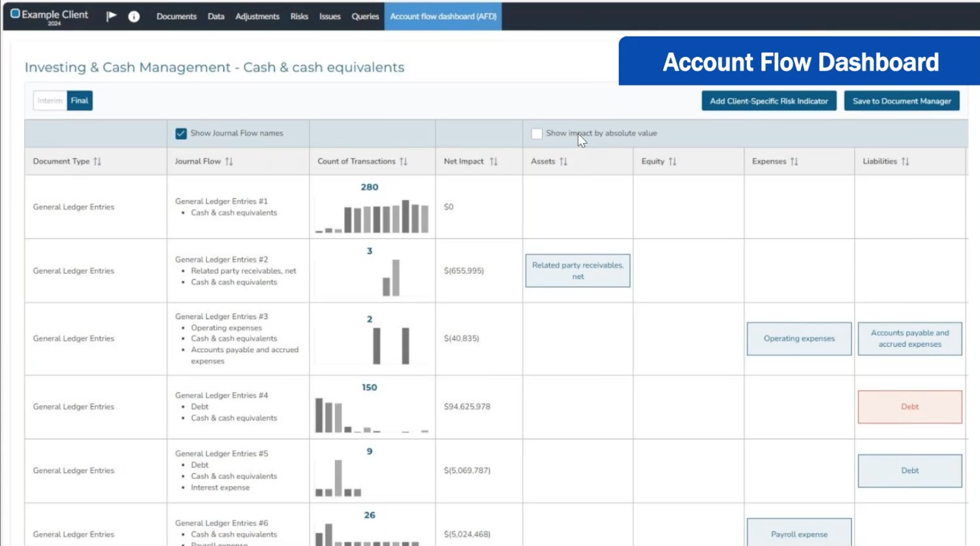The height and width of the screenshot is (546, 980).
Task: Click the flag icon in top bar
Action: click(x=112, y=16)
